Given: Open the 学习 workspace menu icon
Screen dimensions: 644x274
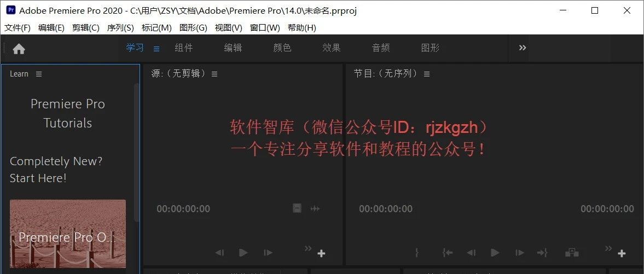Looking at the screenshot, I should [x=156, y=49].
